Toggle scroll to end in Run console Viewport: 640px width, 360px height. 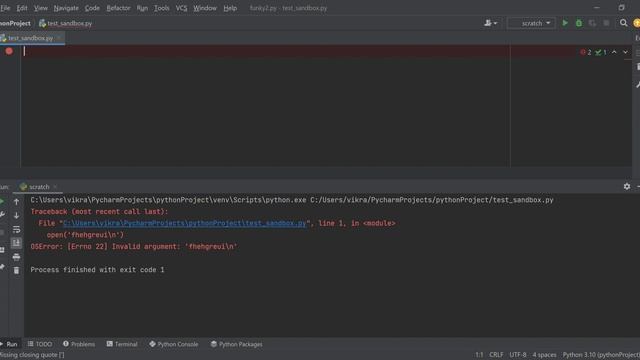coord(16,243)
